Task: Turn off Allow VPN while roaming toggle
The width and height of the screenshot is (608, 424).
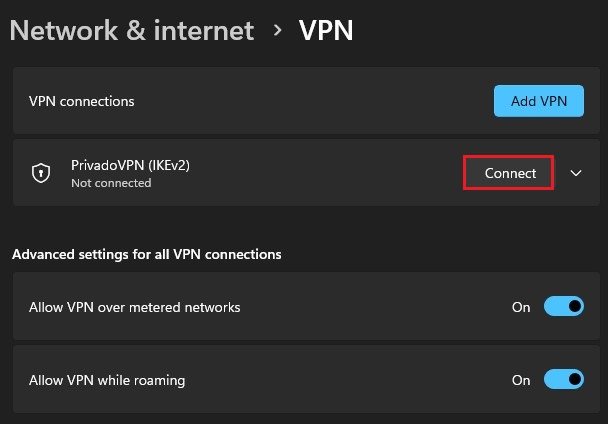Action: coord(563,379)
